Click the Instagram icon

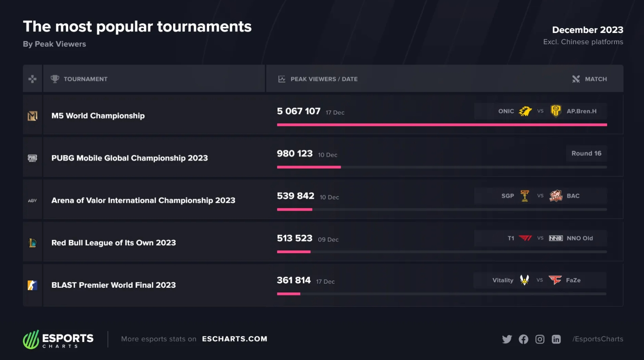point(540,339)
